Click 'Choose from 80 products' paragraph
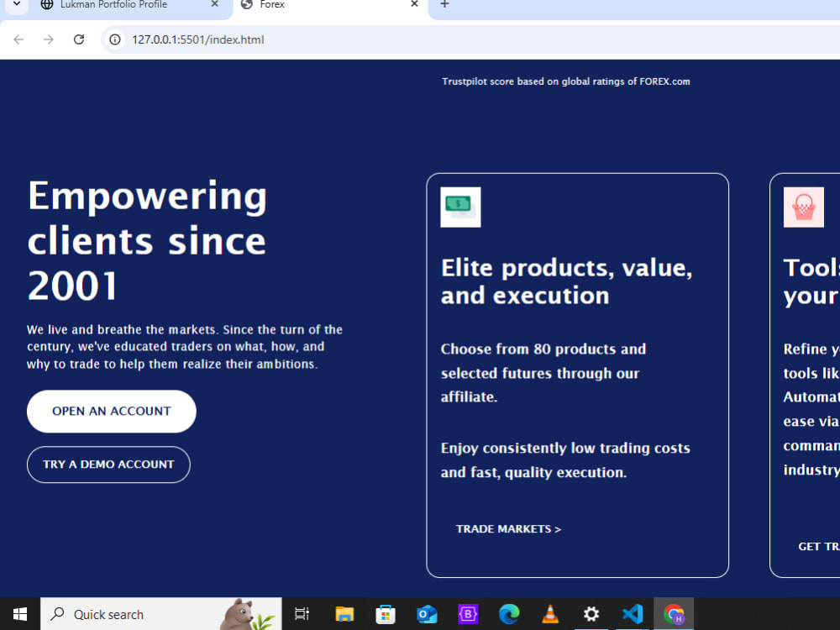Screen dimensions: 840x630 543,373
